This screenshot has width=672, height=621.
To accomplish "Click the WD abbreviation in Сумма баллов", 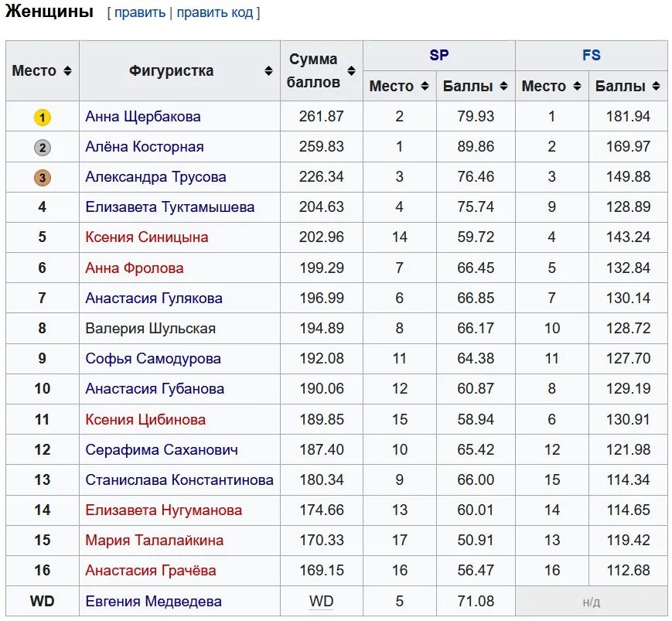I will click(x=322, y=602).
